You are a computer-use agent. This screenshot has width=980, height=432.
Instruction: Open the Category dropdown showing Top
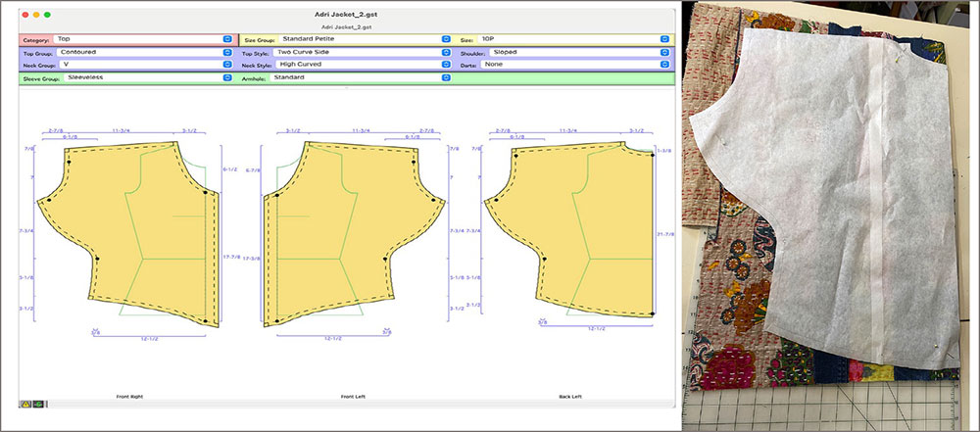[x=144, y=39]
